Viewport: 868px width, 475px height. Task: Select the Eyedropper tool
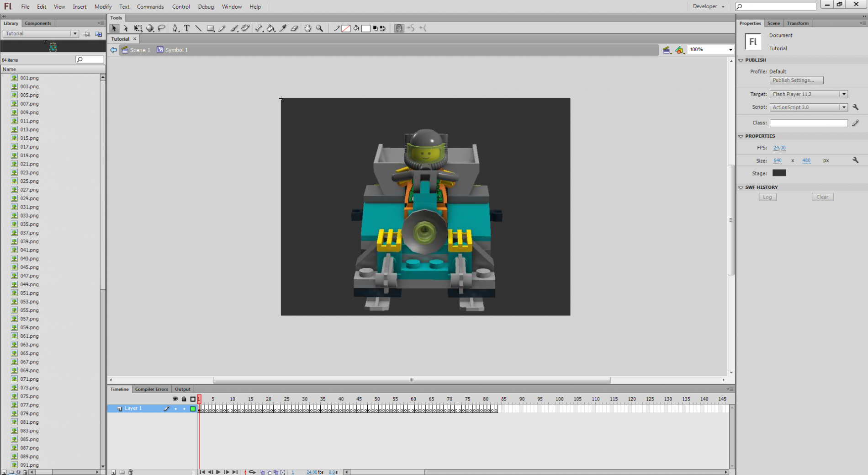pos(283,28)
